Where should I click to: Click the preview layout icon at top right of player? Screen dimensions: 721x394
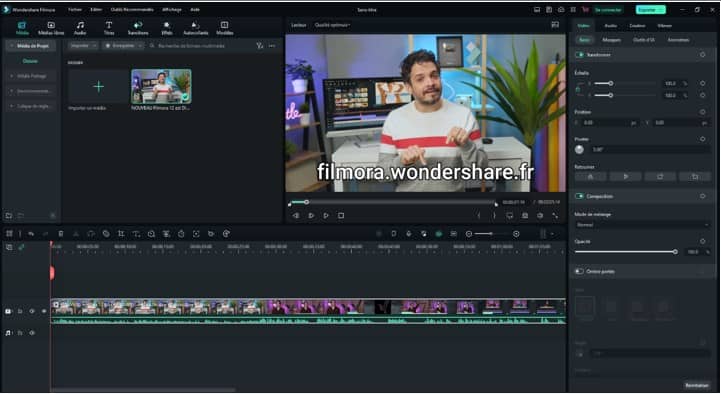tap(555, 25)
